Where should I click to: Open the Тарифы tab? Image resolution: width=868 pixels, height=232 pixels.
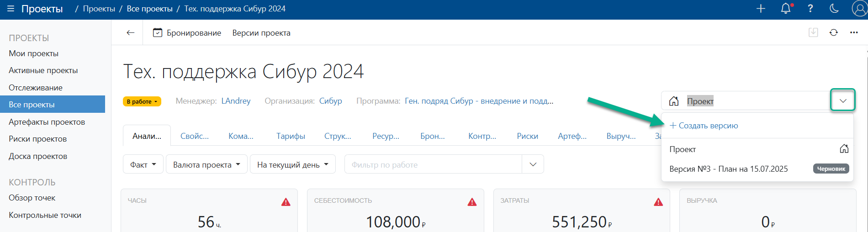click(291, 136)
